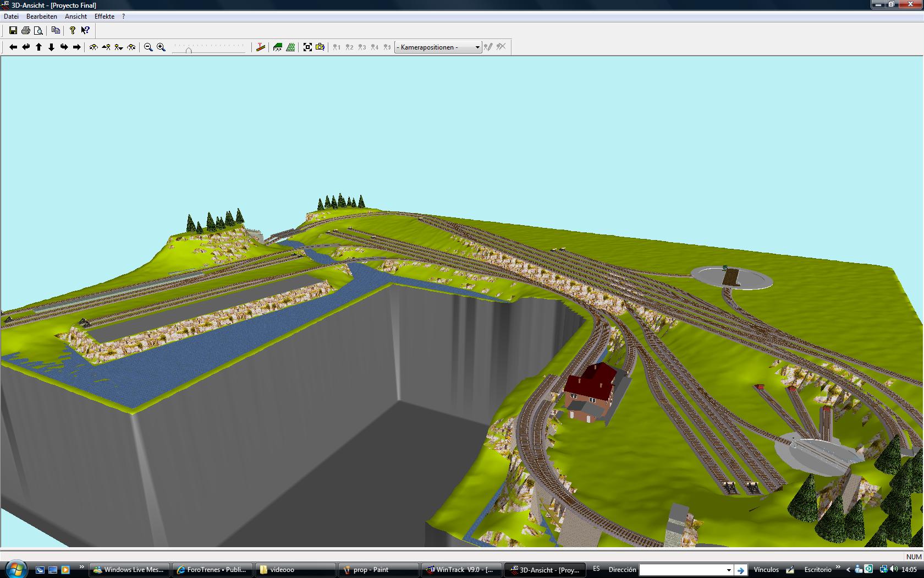
Task: Switch to WinTrack V9.0 taskbar button
Action: coord(461,570)
